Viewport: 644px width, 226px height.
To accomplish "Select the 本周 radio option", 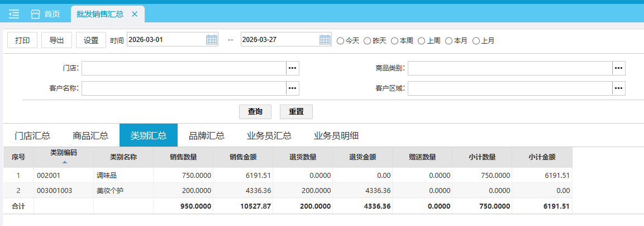I will coord(394,40).
